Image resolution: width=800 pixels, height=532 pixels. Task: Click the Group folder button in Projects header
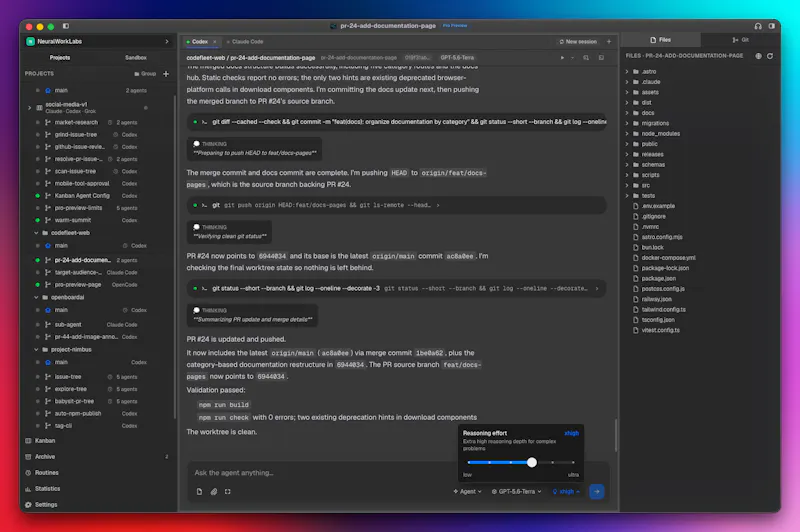(145, 73)
